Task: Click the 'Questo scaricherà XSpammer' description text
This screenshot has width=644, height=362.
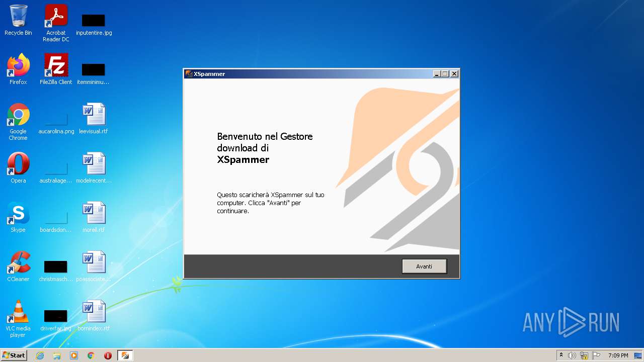Action: click(x=271, y=203)
